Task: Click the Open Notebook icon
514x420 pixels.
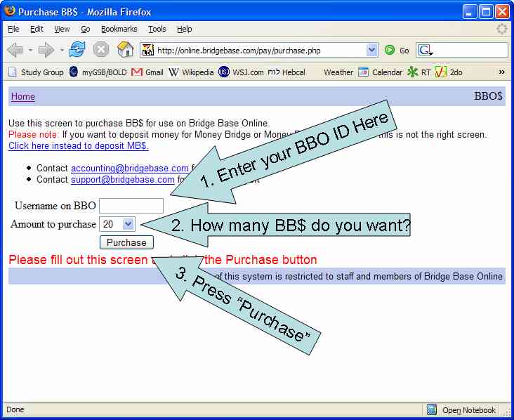Action: tap(432, 410)
